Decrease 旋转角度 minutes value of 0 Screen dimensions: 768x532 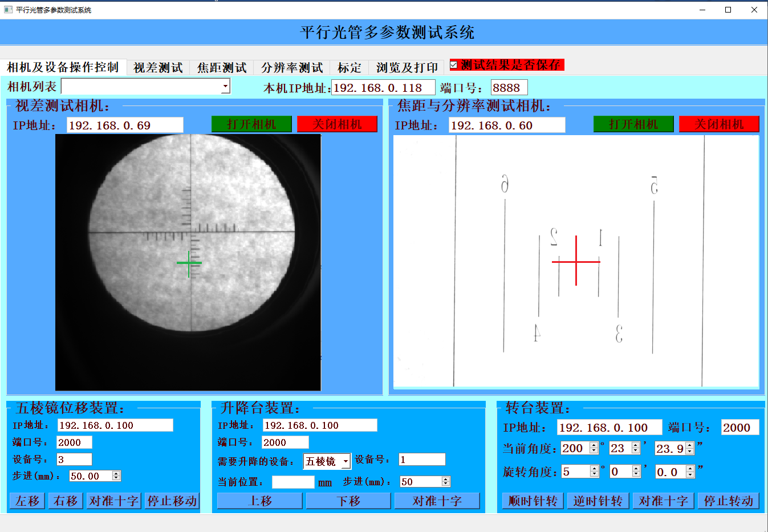point(636,474)
